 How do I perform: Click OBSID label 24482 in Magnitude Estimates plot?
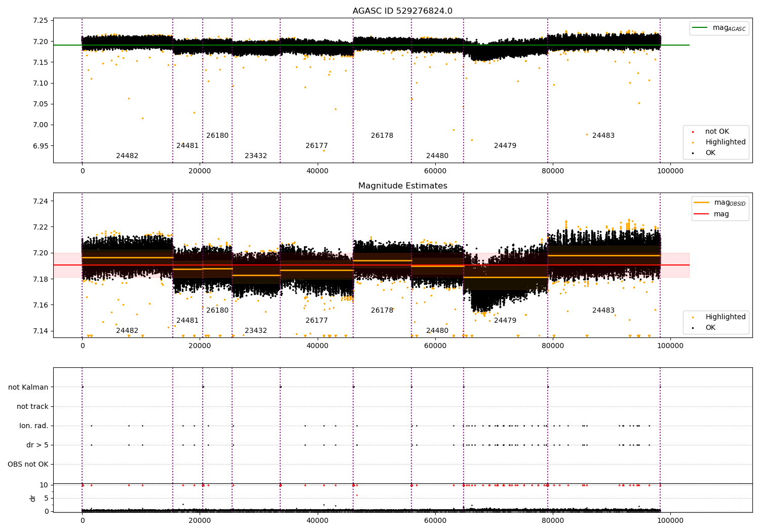(127, 331)
